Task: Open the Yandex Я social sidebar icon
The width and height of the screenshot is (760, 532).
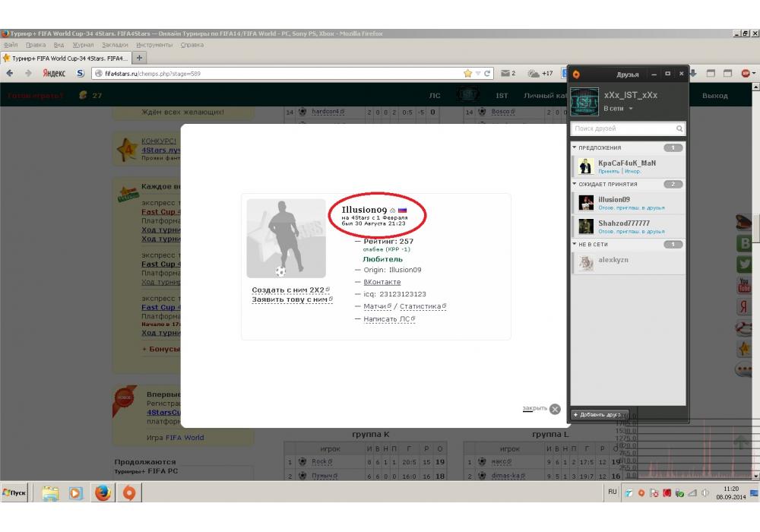Action: point(744,306)
